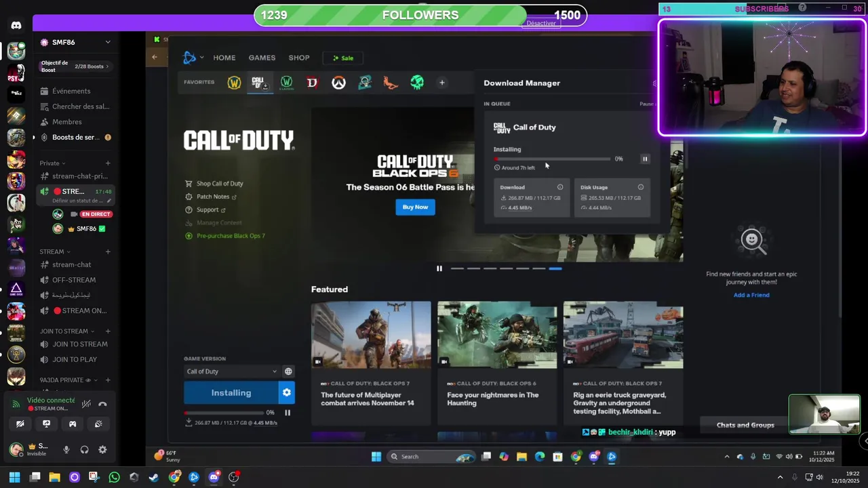This screenshot has width=868, height=488.
Task: Toggle Discord camera on or off
Action: (x=20, y=424)
